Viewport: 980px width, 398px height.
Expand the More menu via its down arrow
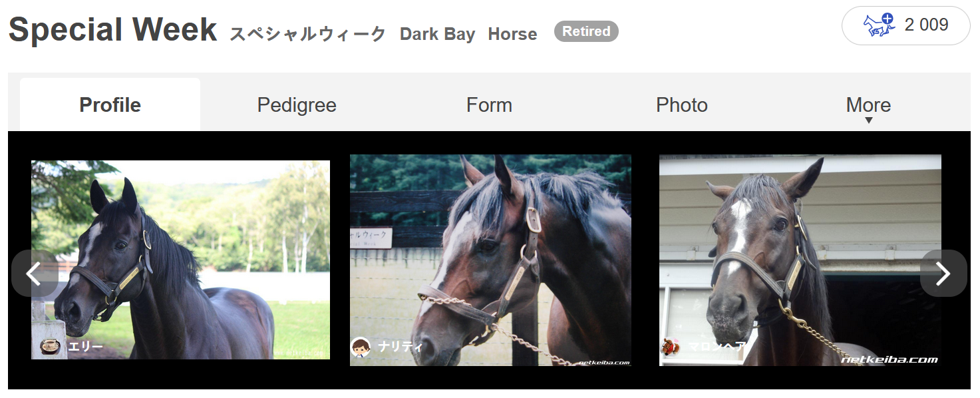pos(868,120)
